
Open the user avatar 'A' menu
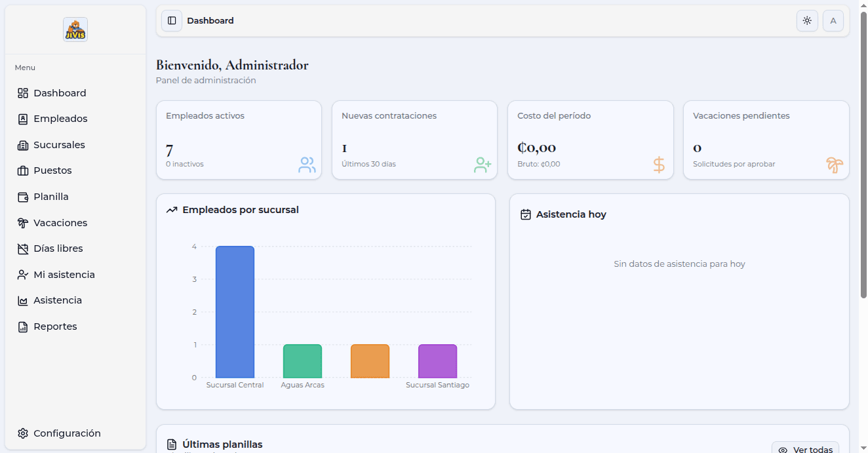pos(833,20)
